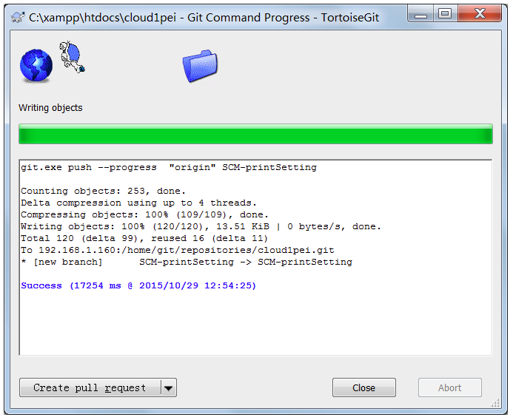The image size is (513, 420).
Task: Select the git.exe push command line
Action: [169, 168]
